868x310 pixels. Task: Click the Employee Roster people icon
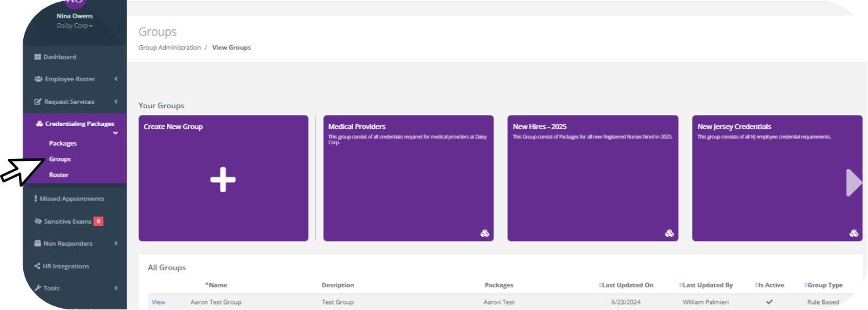(x=39, y=79)
